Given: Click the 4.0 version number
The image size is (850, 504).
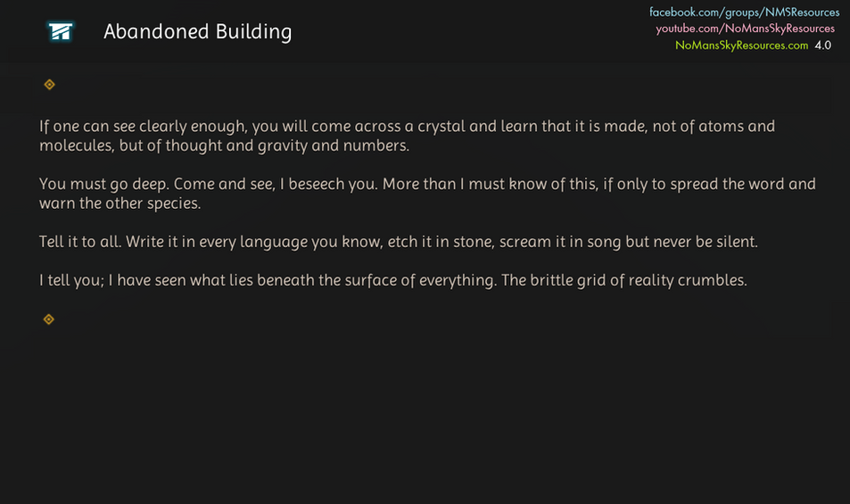Looking at the screenshot, I should coord(822,45).
